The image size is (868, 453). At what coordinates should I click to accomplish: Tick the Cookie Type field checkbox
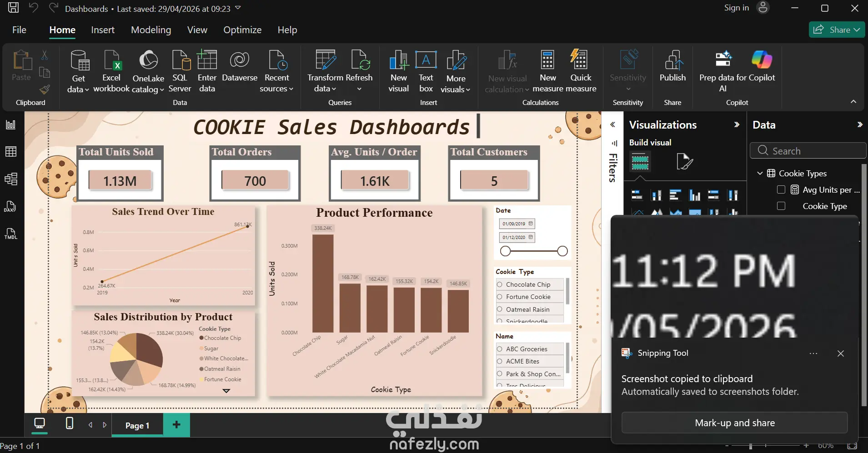781,206
